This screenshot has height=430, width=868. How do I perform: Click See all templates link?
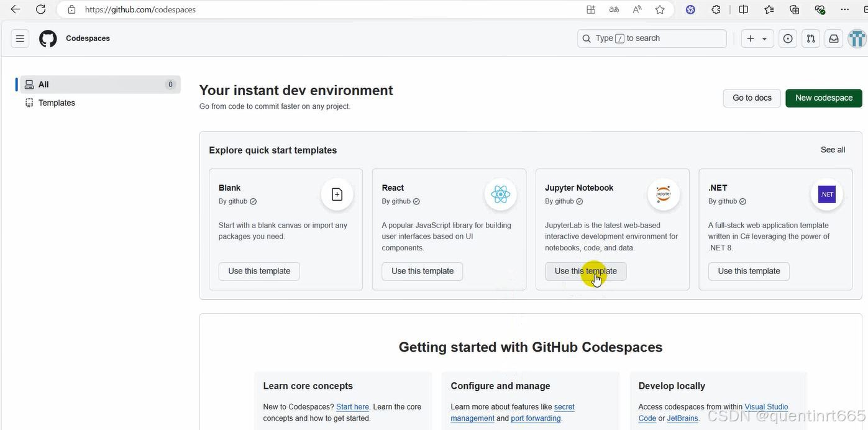tap(833, 150)
